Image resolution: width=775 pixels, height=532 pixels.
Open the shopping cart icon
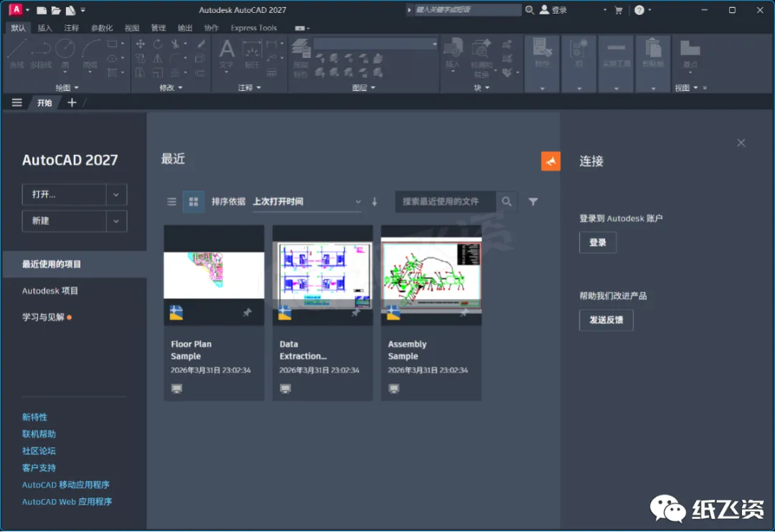pos(619,10)
